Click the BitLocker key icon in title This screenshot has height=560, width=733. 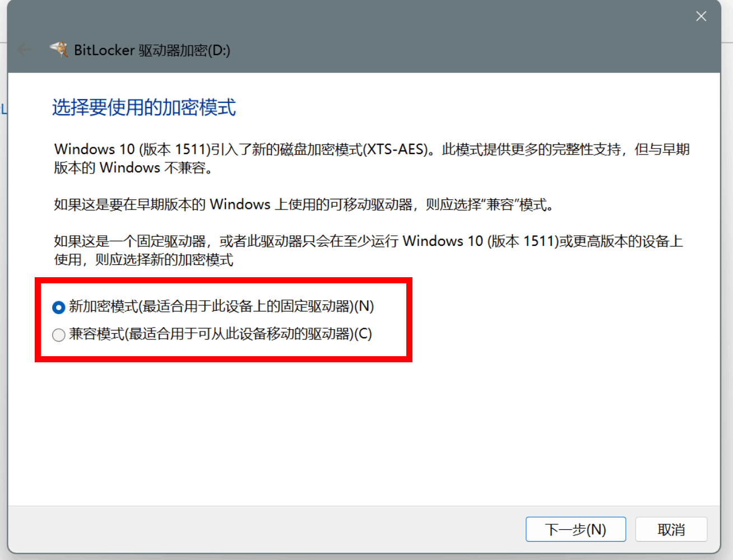pos(59,50)
